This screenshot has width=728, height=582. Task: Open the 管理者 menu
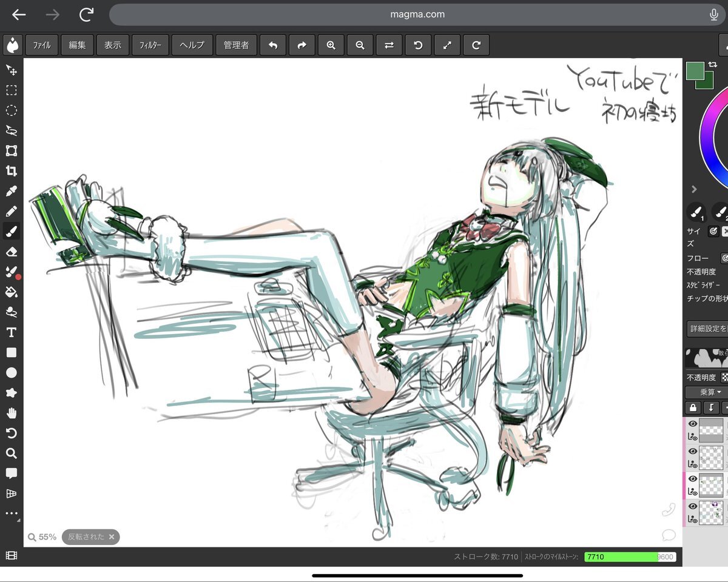pos(236,45)
